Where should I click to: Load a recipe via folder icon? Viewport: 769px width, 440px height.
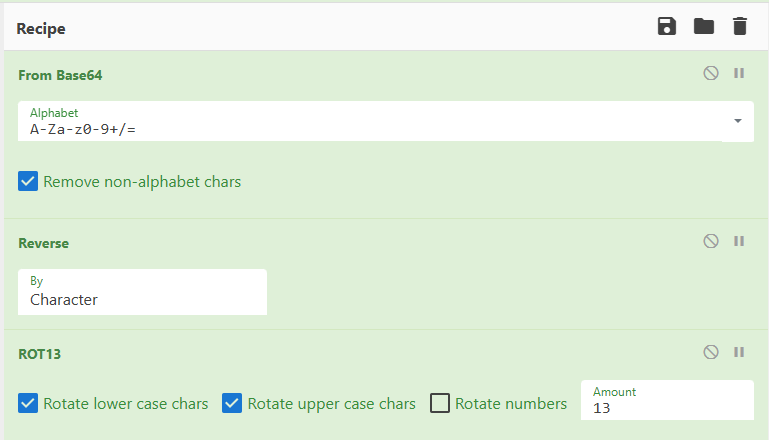pyautogui.click(x=704, y=27)
